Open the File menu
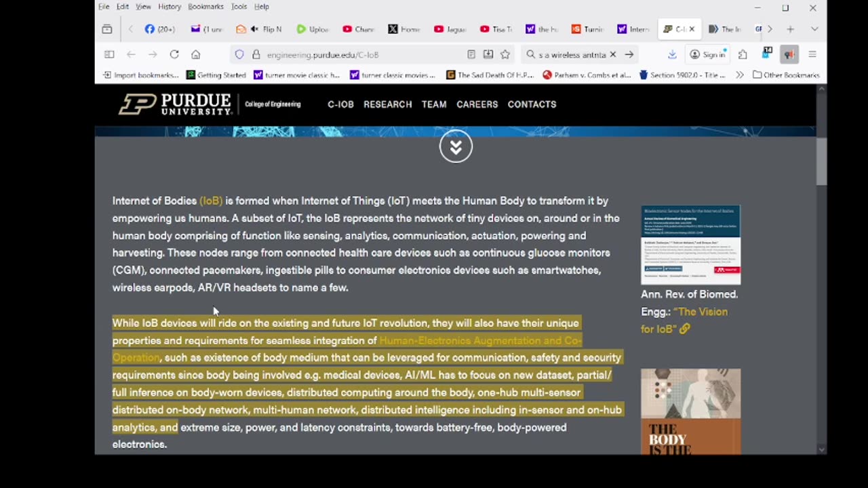 click(104, 7)
